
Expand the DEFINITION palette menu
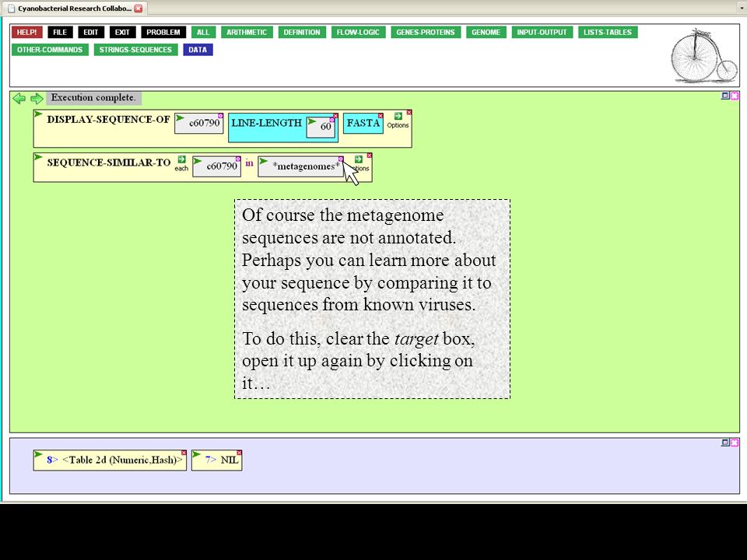[302, 33]
